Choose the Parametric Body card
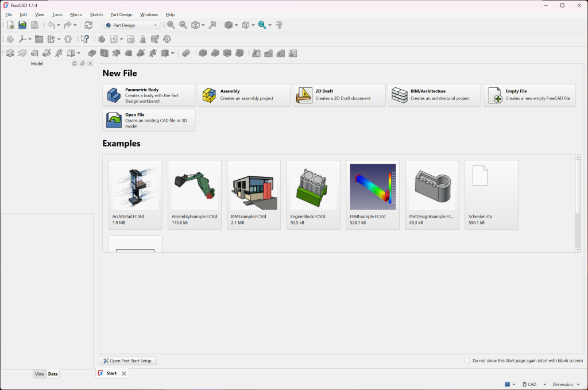 (149, 95)
